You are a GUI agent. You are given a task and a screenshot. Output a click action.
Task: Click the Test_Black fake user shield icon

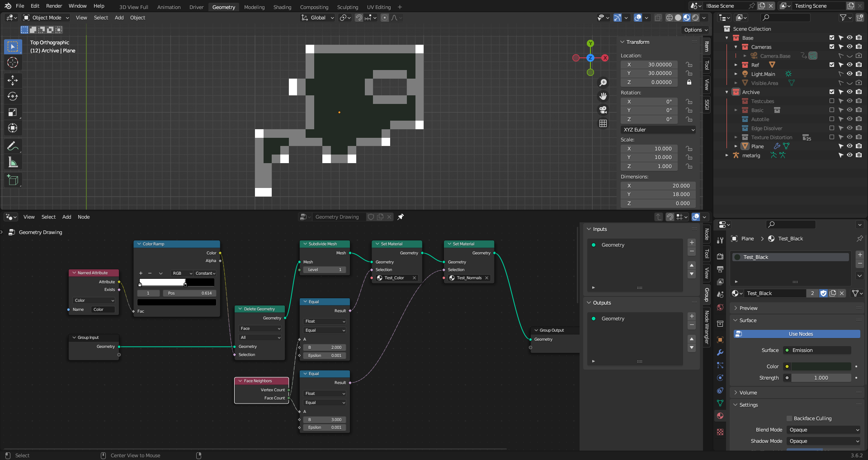click(823, 293)
